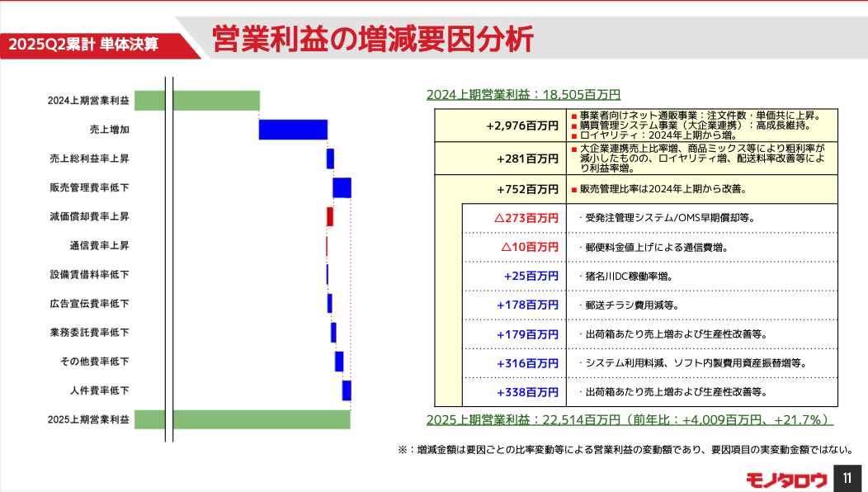Click the page number 11 badge
868x492 pixels.
pyautogui.click(x=847, y=478)
